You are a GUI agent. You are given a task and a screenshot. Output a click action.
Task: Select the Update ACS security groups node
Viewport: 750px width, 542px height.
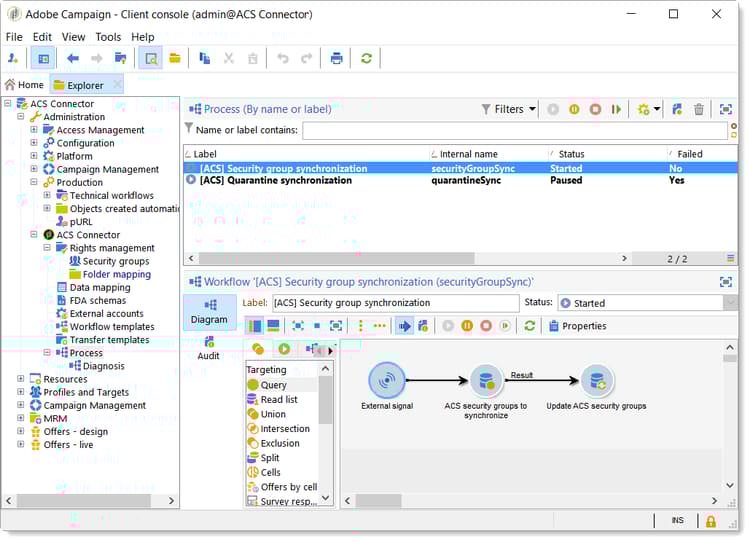click(x=596, y=380)
